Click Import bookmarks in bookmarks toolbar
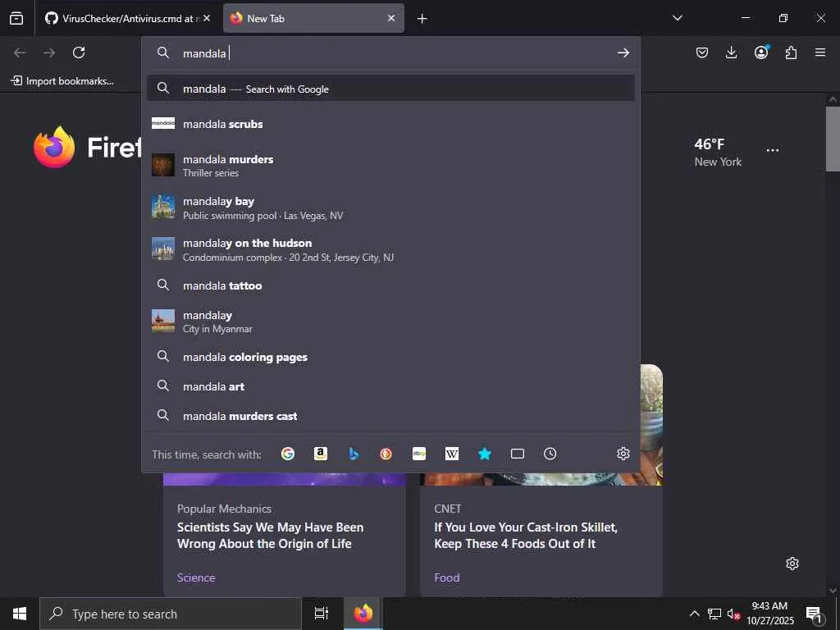The image size is (840, 630). point(62,81)
